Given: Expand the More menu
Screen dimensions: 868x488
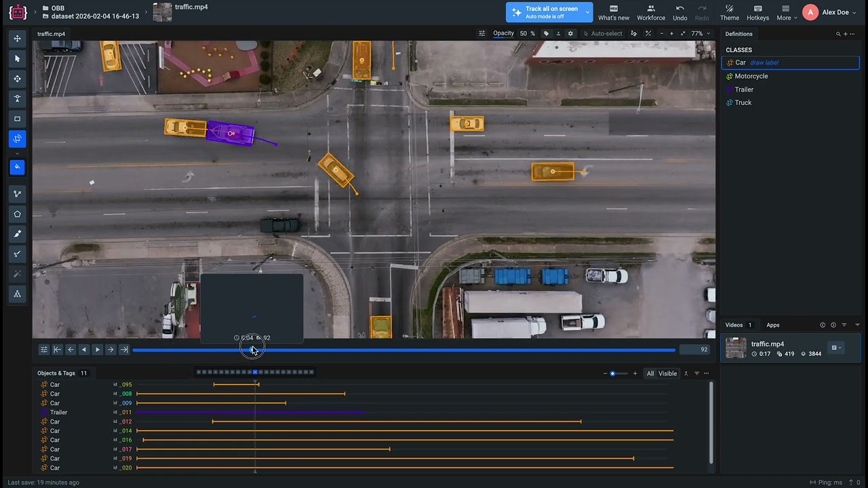Looking at the screenshot, I should point(787,12).
